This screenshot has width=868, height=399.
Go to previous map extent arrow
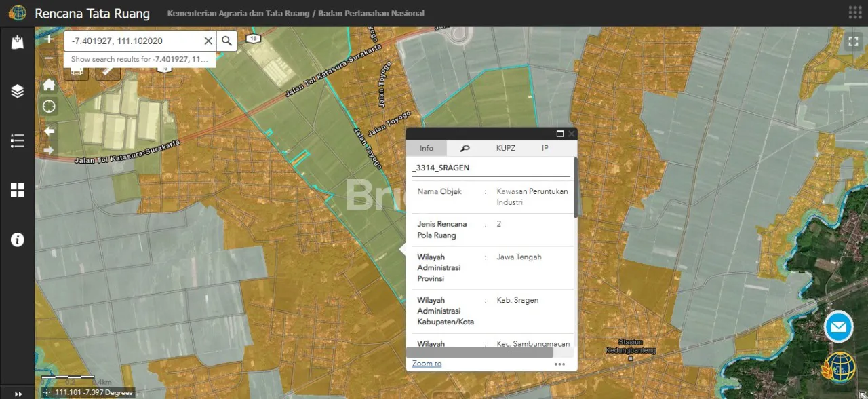point(49,130)
